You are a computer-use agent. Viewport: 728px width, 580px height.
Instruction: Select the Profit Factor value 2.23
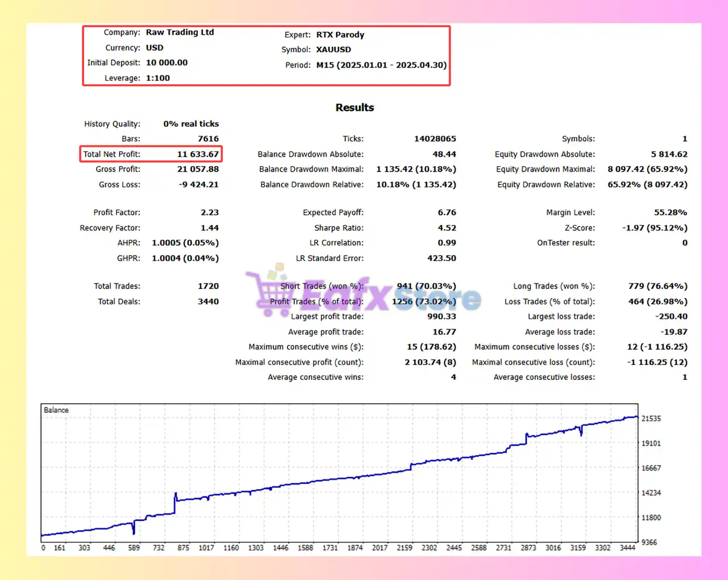[x=210, y=212]
